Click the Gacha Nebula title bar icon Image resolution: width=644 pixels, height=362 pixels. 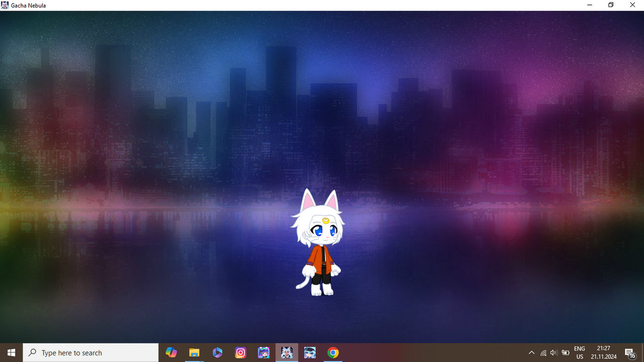[x=5, y=5]
